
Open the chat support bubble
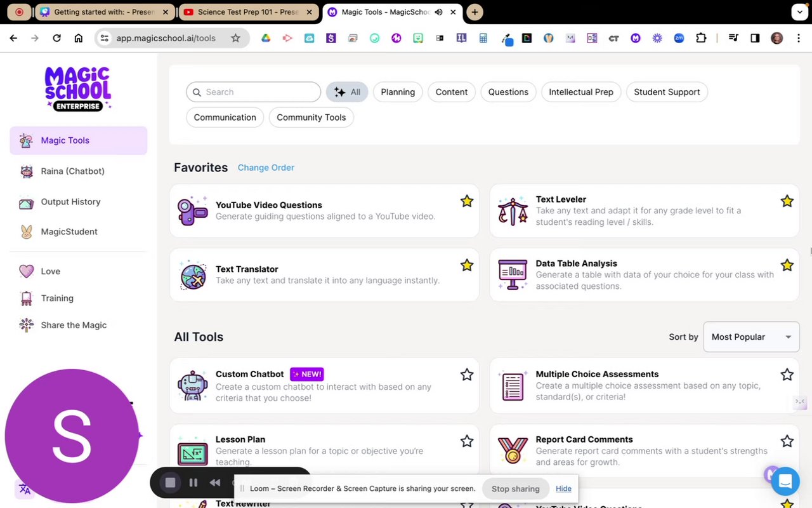tap(785, 482)
